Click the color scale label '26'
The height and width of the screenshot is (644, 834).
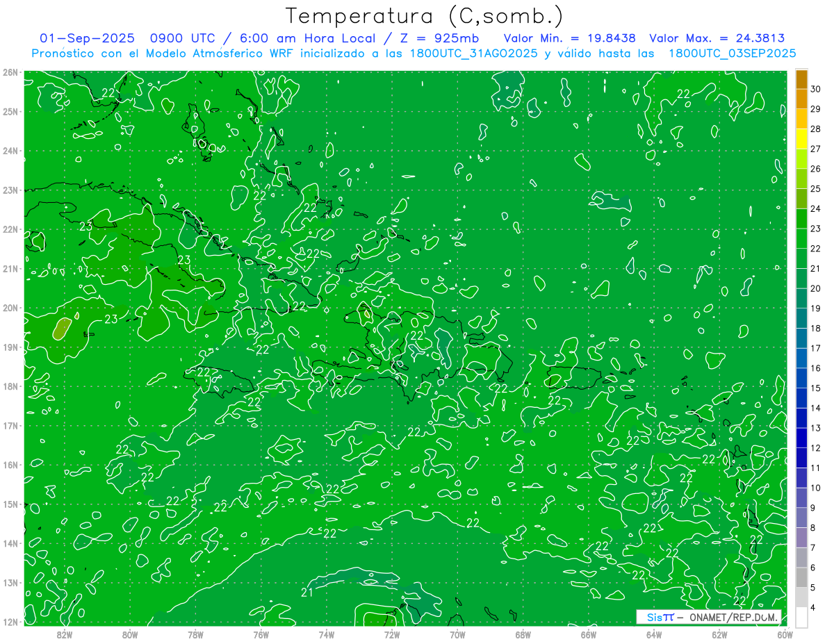(815, 169)
